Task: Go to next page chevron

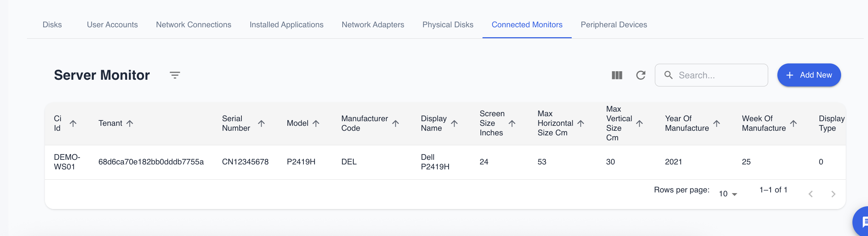Action: coord(833,194)
